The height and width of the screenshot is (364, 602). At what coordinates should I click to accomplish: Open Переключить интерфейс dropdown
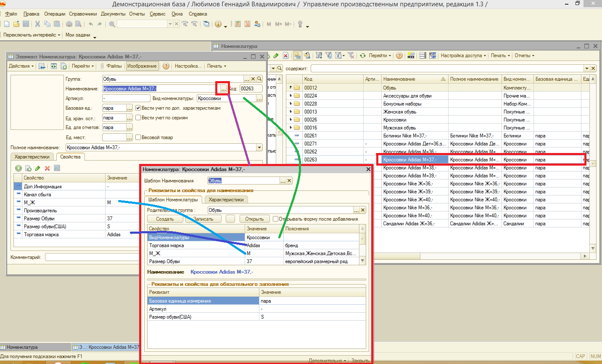(x=32, y=35)
